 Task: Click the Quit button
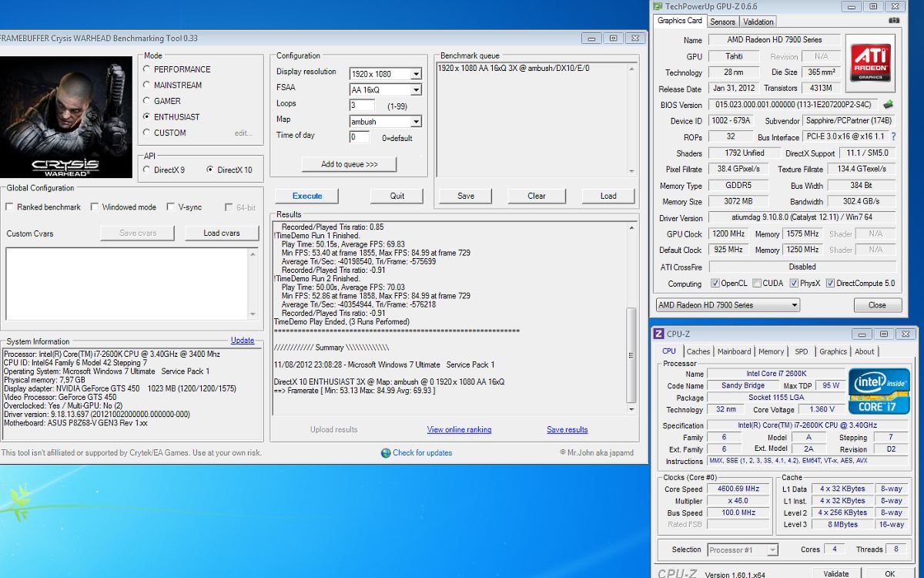tap(397, 196)
